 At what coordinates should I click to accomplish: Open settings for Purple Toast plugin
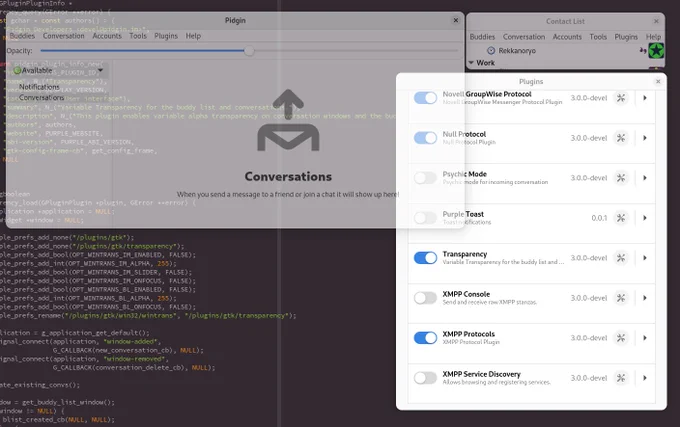coord(621,218)
